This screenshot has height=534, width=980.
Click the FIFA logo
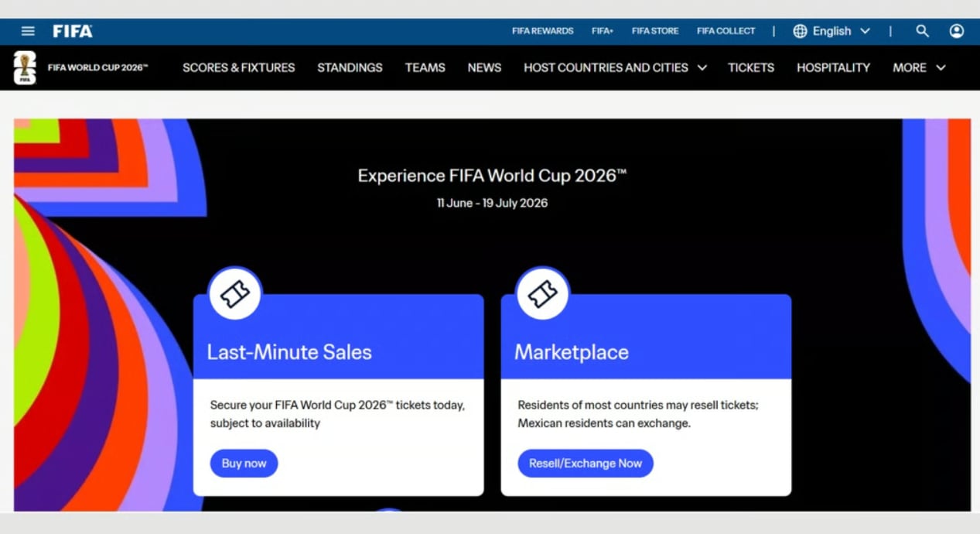click(x=73, y=31)
